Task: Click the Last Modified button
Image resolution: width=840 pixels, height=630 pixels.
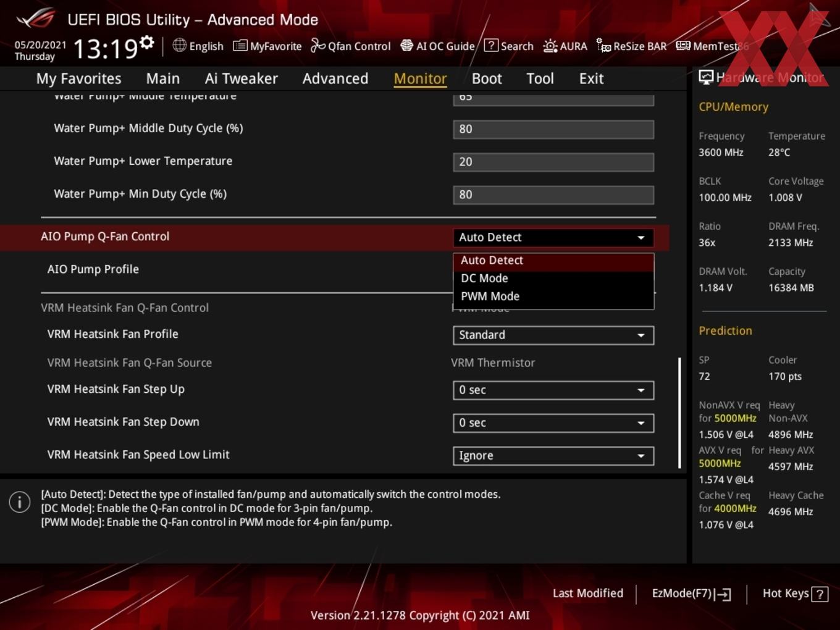Action: tap(588, 594)
